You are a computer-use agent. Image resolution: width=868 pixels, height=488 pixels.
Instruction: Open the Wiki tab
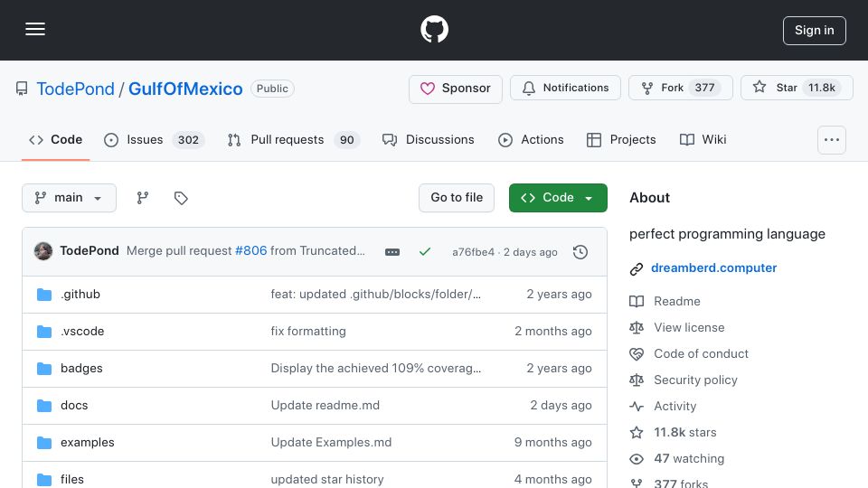click(x=703, y=140)
